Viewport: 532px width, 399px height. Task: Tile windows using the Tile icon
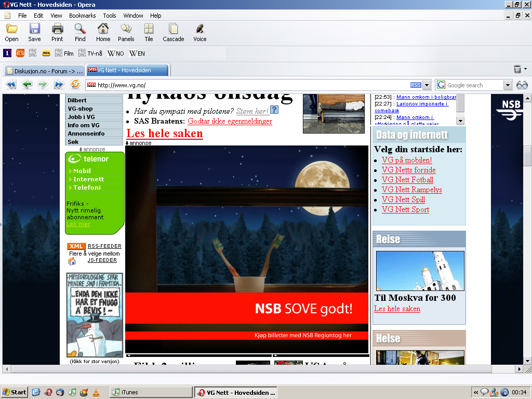click(x=149, y=33)
